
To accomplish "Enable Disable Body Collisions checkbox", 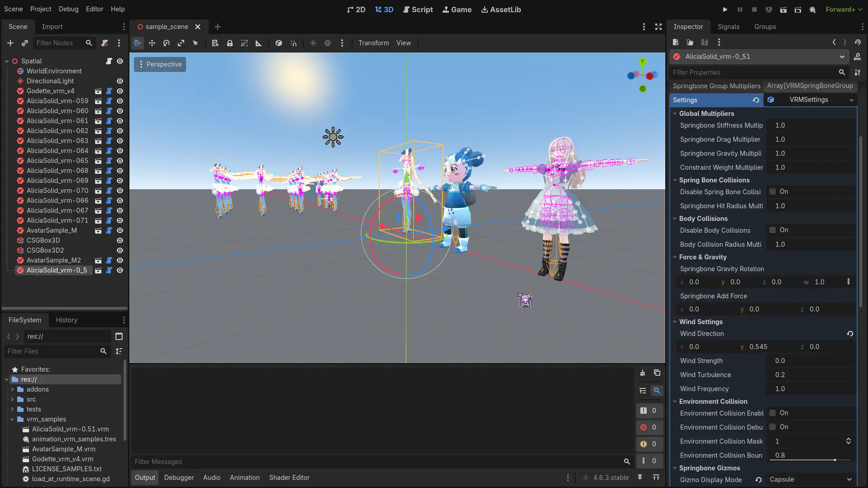I will (x=773, y=230).
